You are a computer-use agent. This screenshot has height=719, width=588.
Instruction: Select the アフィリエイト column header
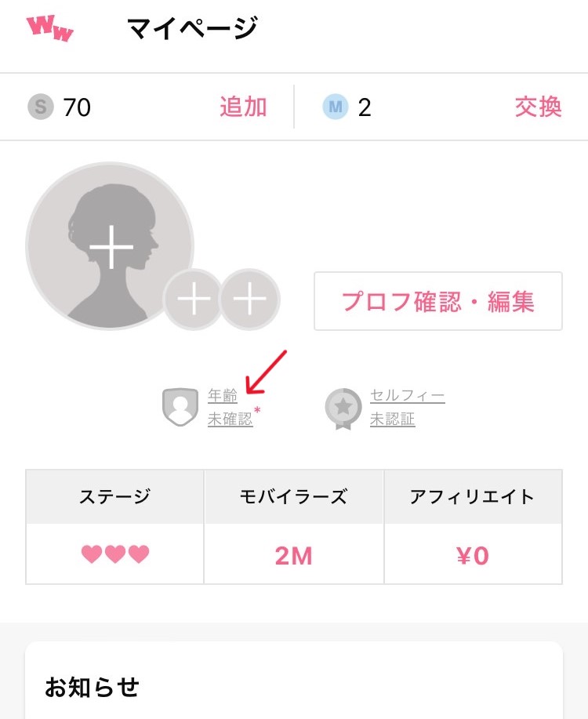click(472, 496)
